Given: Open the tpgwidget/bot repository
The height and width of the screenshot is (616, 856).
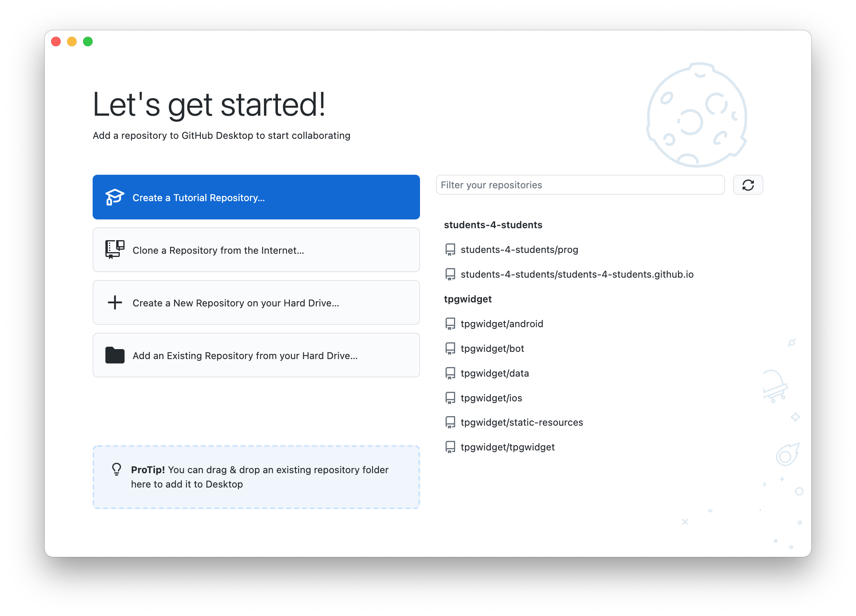Looking at the screenshot, I should click(x=493, y=348).
